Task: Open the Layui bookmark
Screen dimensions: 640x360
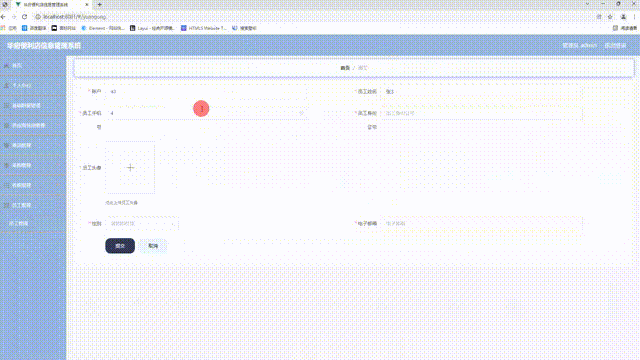Action: coord(152,28)
